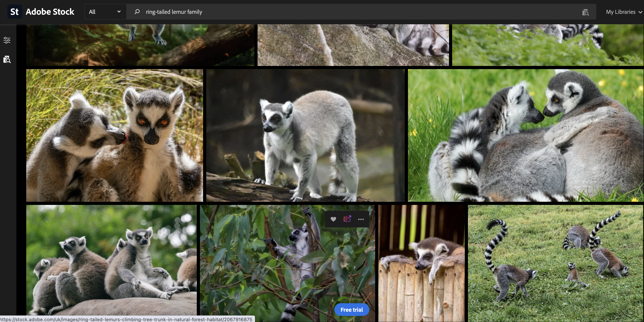
Task: Expand the My Libraries dropdown
Action: tap(624, 12)
